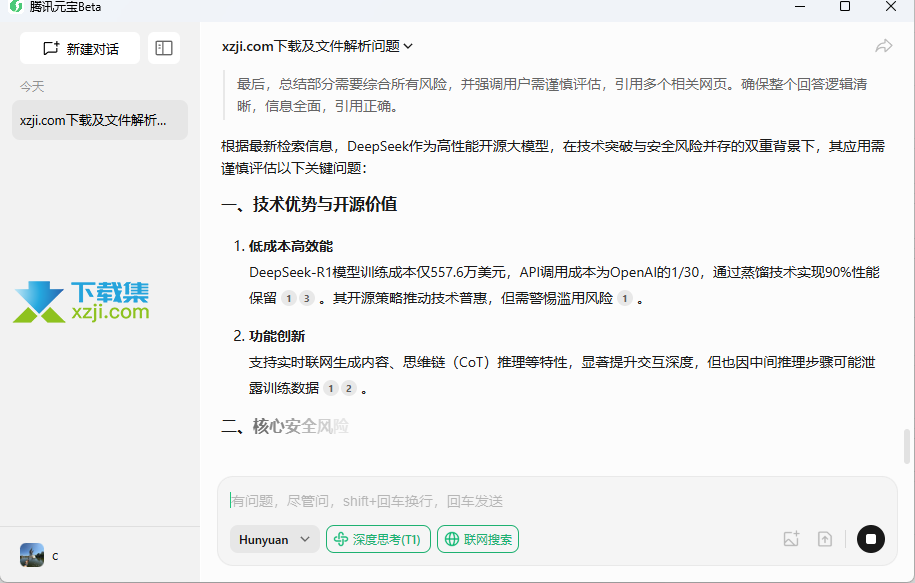The width and height of the screenshot is (915, 583).
Task: Open citation 1 after 露训练数据
Action: 331,389
